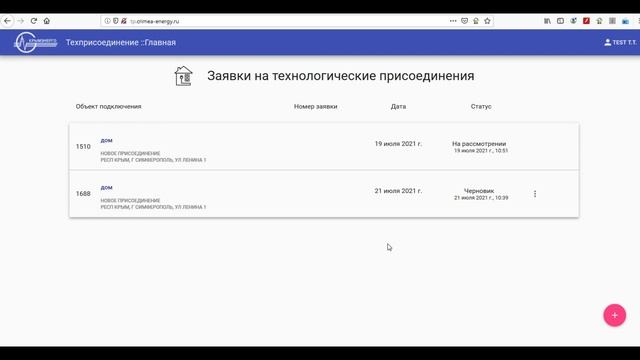This screenshot has width=640, height=360.
Task: Open the three-dot menu for request 1688
Action: pos(535,194)
